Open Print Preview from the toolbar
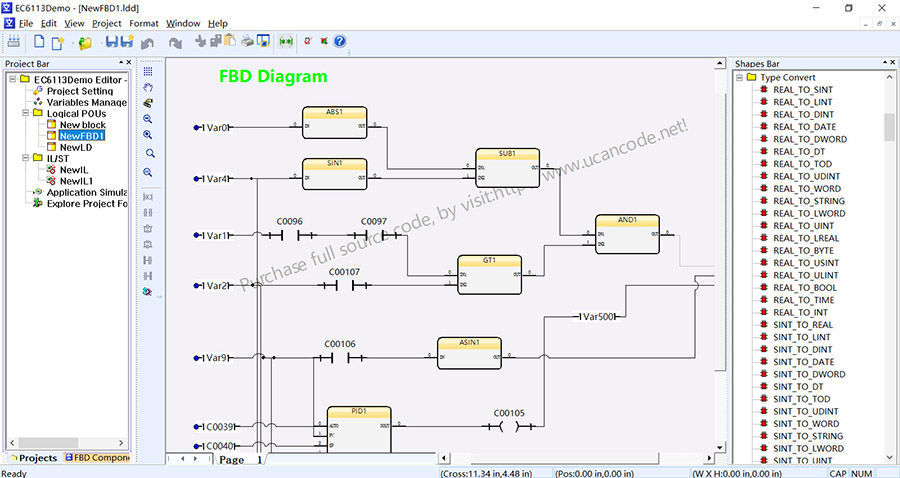The width and height of the screenshot is (900, 478). [x=263, y=41]
